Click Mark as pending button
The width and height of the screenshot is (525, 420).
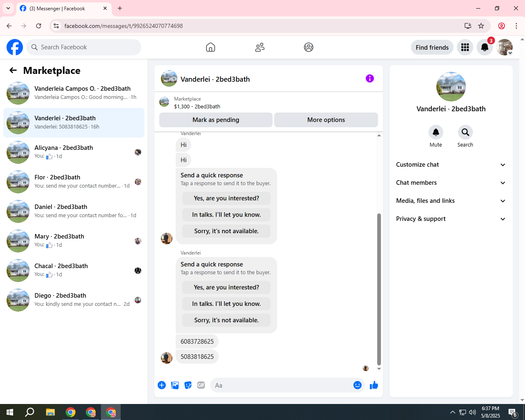pos(216,120)
